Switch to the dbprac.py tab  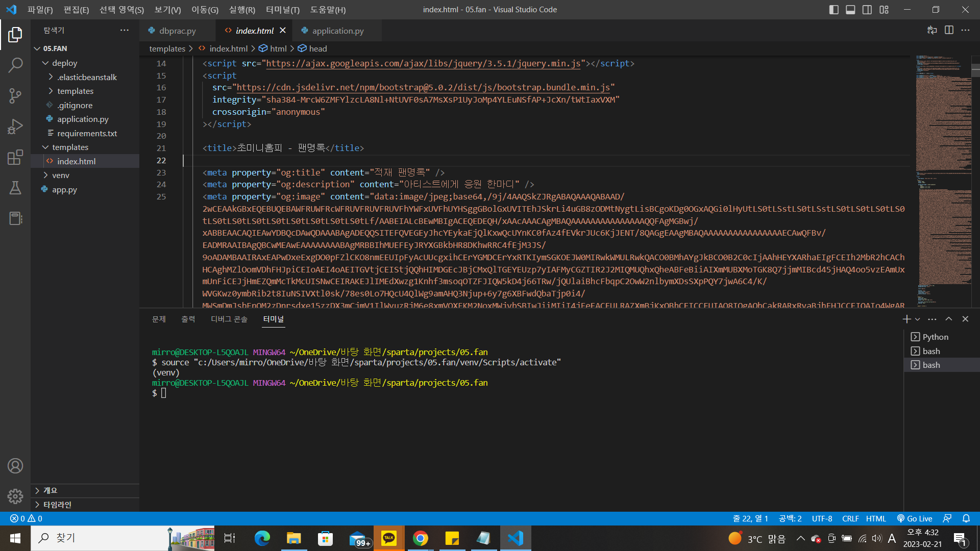point(177,31)
